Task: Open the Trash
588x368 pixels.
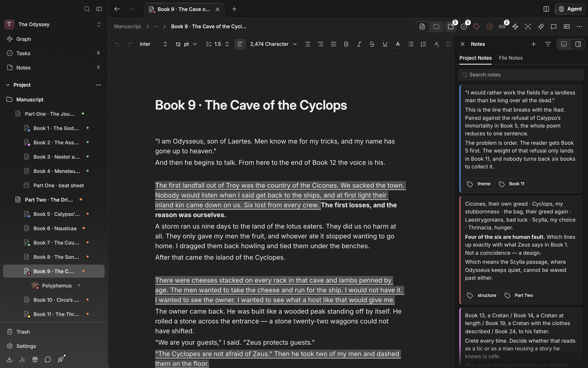Action: pos(53,332)
